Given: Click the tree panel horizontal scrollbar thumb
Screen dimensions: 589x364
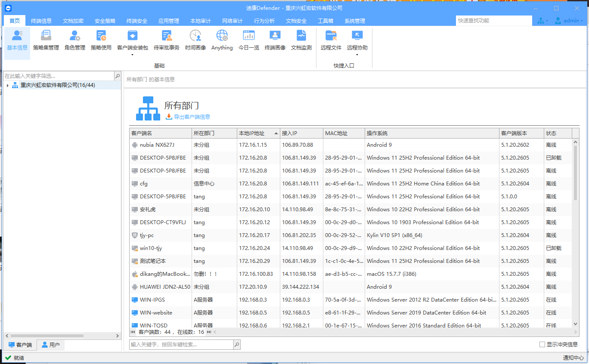Looking at the screenshot, I should pyautogui.click(x=47, y=336).
